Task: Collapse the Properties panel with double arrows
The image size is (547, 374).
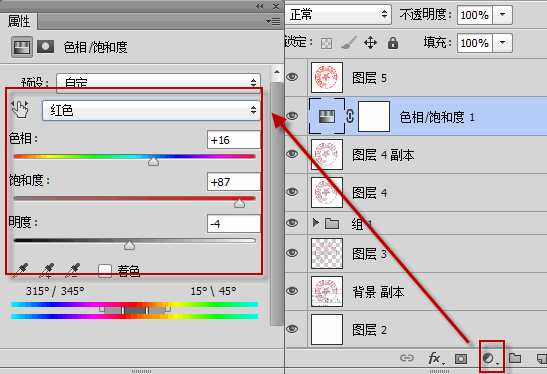Action: tap(260, 7)
